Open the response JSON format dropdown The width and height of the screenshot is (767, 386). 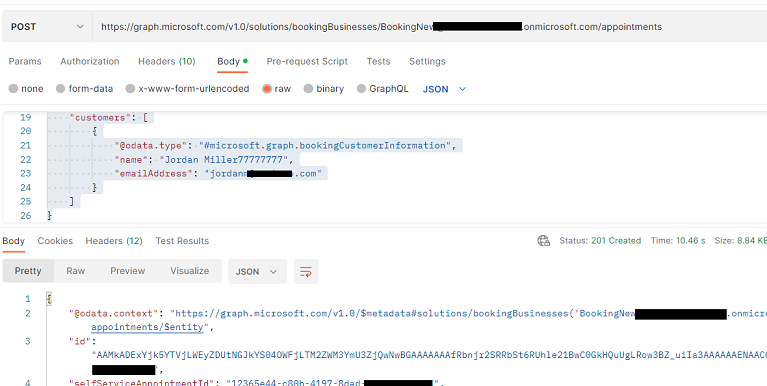pyautogui.click(x=257, y=272)
